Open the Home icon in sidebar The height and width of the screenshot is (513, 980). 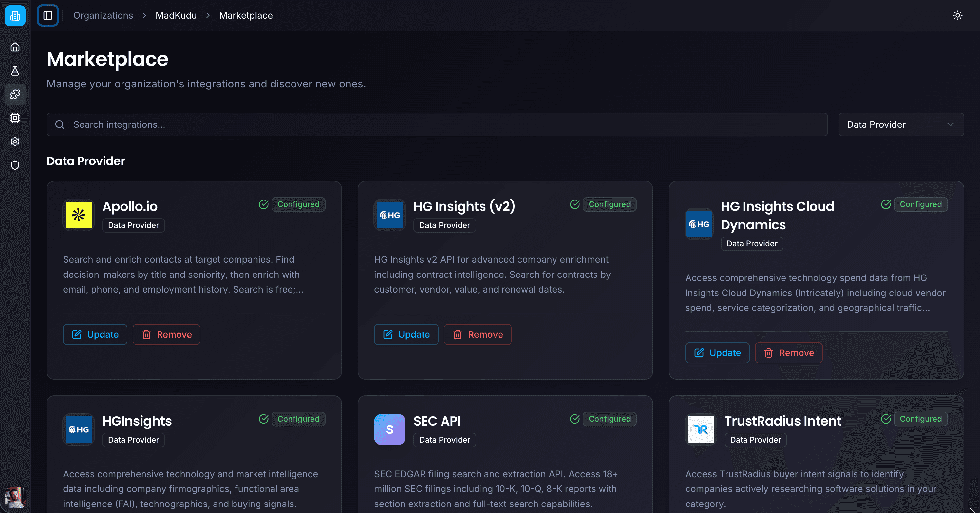click(15, 47)
